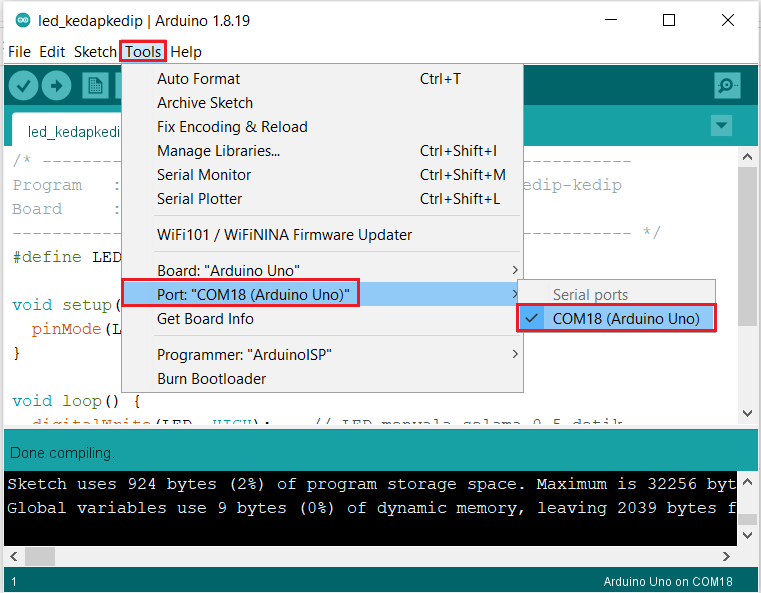Toggle the COM18 (Arduino Uno) serial port

[616, 319]
